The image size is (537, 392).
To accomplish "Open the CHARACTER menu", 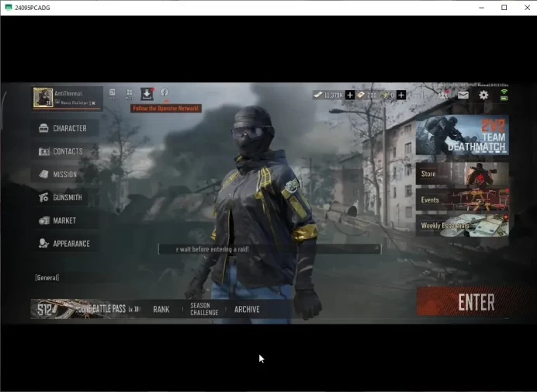I will 65,128.
